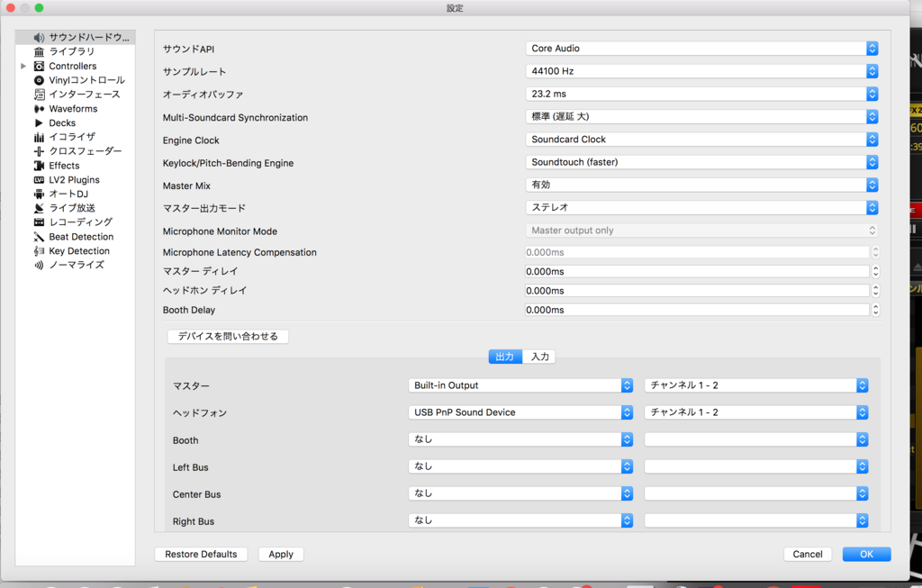This screenshot has height=588, width=922.
Task: Open the オーディオバッファ 23.2 ms dropdown
Action: point(701,94)
